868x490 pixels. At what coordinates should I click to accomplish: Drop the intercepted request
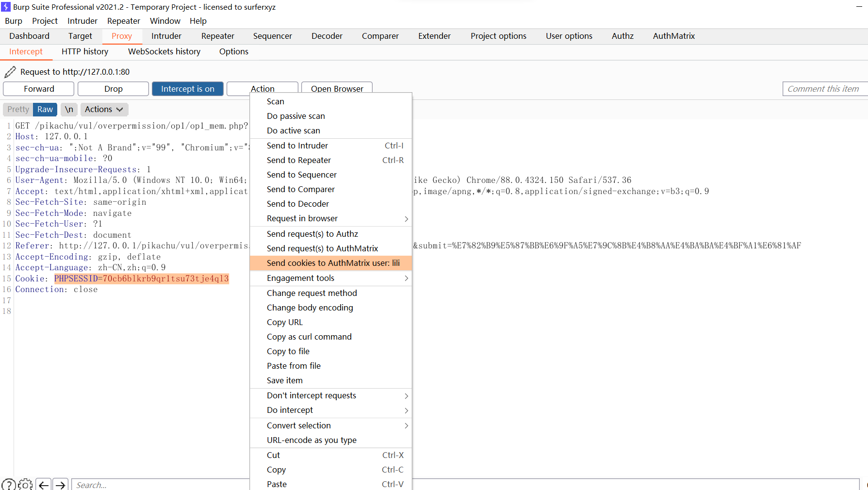click(x=113, y=89)
